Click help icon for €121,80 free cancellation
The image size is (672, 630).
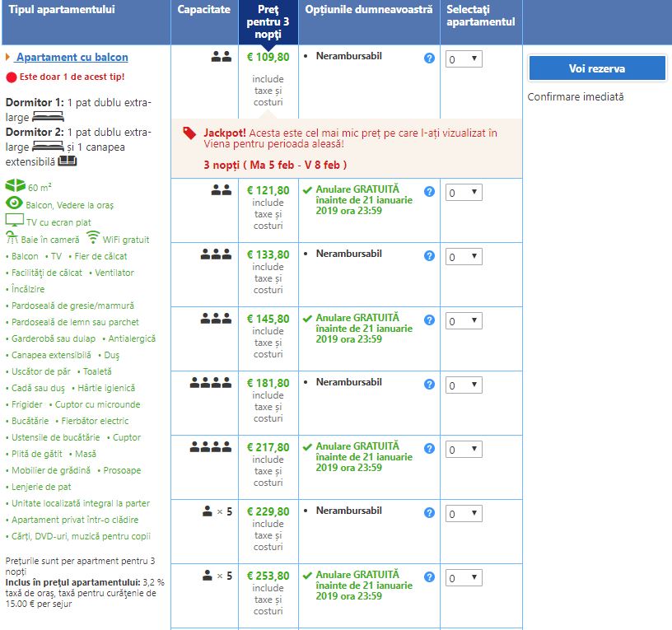[x=429, y=192]
